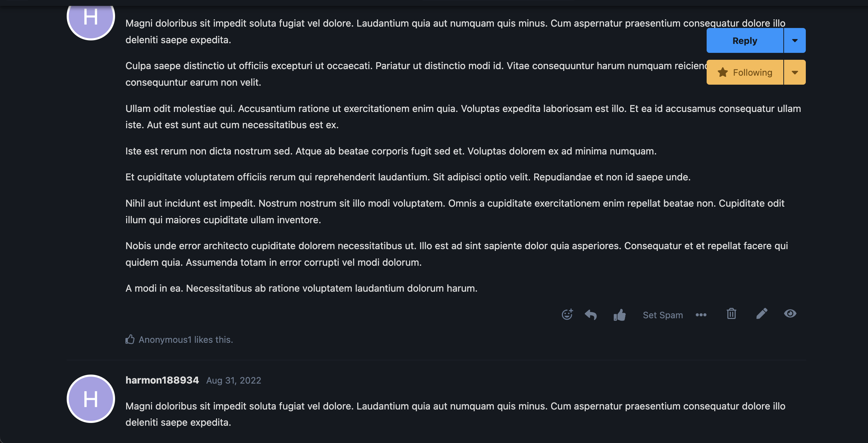
Task: Toggle the Following star button
Action: [745, 72]
